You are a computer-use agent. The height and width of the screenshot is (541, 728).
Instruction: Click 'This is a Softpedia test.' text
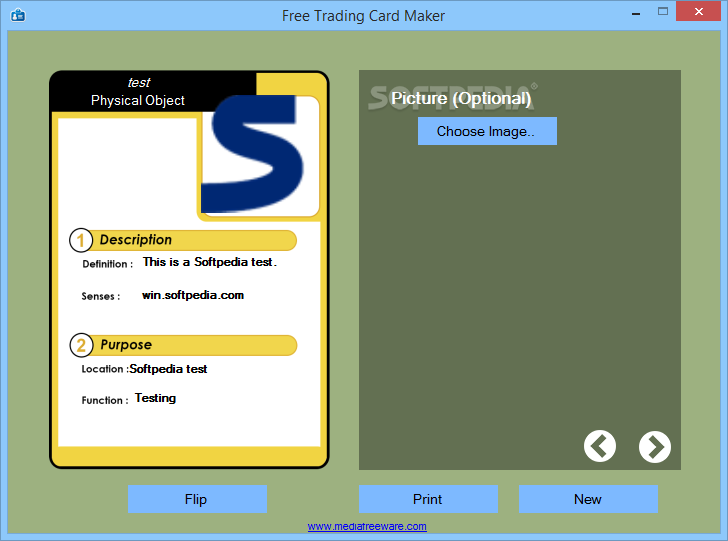(x=209, y=262)
